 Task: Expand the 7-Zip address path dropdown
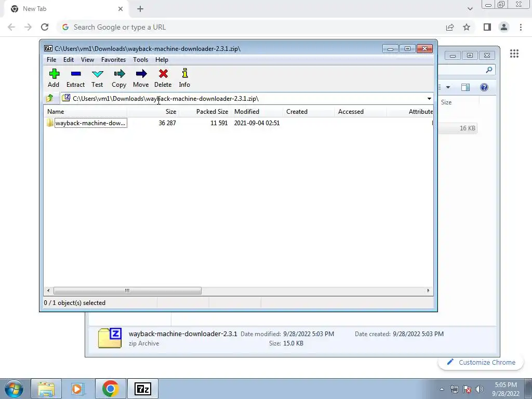(429, 99)
